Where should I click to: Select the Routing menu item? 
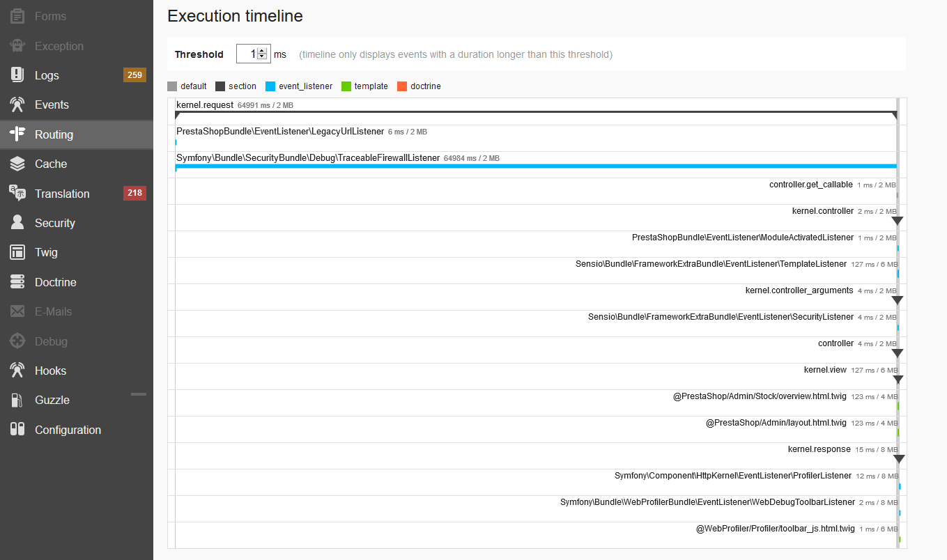(x=77, y=134)
